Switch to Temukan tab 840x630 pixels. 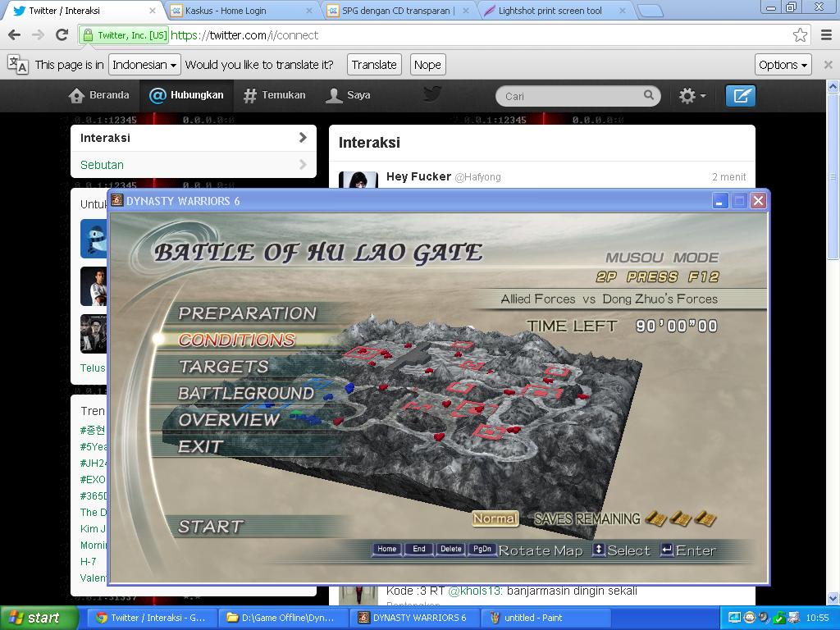pos(275,95)
